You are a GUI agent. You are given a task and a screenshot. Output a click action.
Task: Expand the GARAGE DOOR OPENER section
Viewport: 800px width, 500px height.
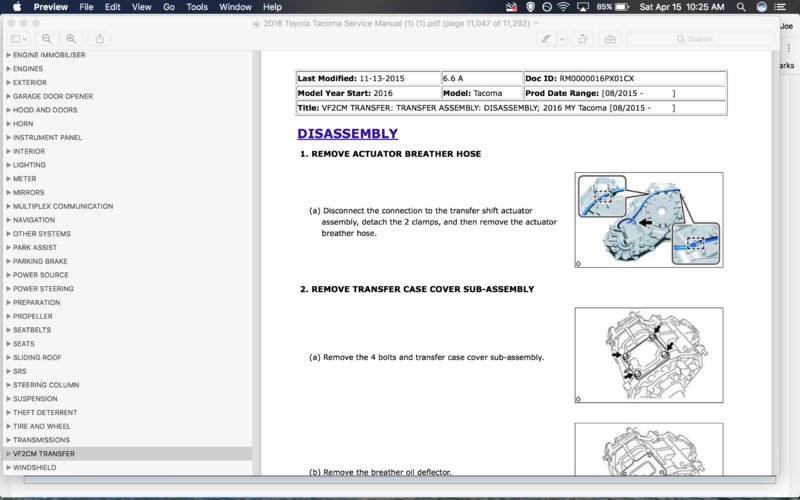pyautogui.click(x=8, y=96)
